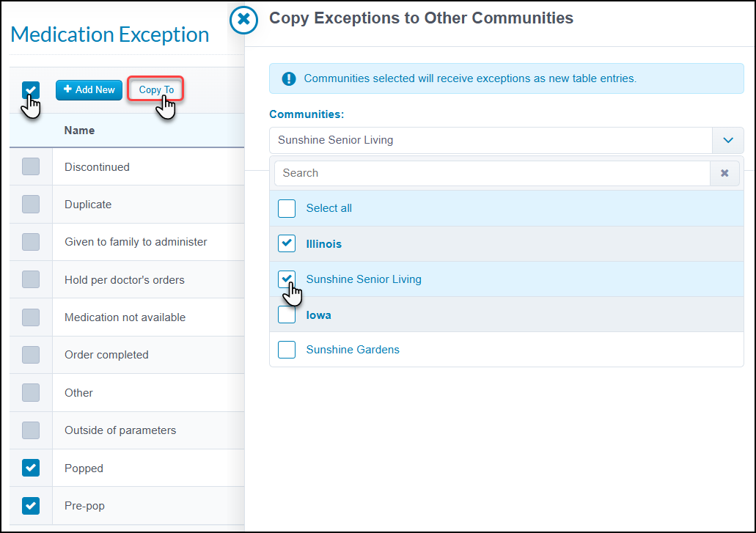Close the Copy Exceptions panel with the X icon
Viewport: 756px width, 533px height.
(x=243, y=20)
